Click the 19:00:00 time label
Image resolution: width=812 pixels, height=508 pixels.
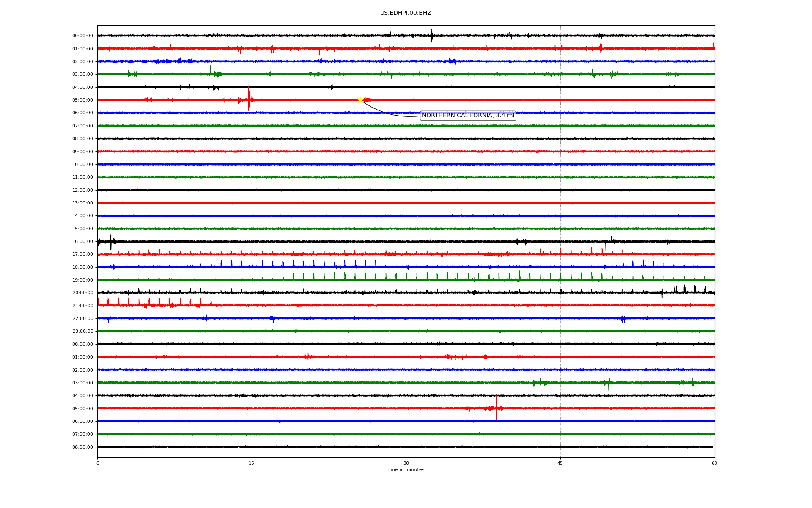[x=82, y=280]
